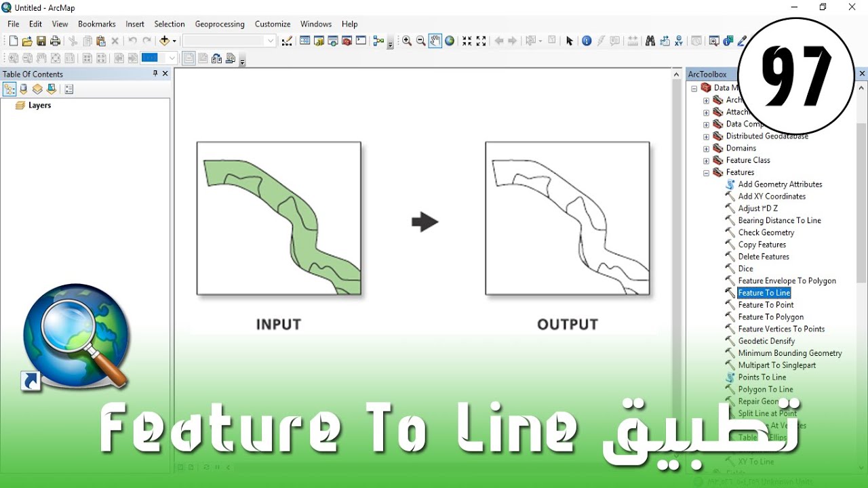Open the Measure ruler tool
The height and width of the screenshot is (488, 868).
[x=633, y=41]
